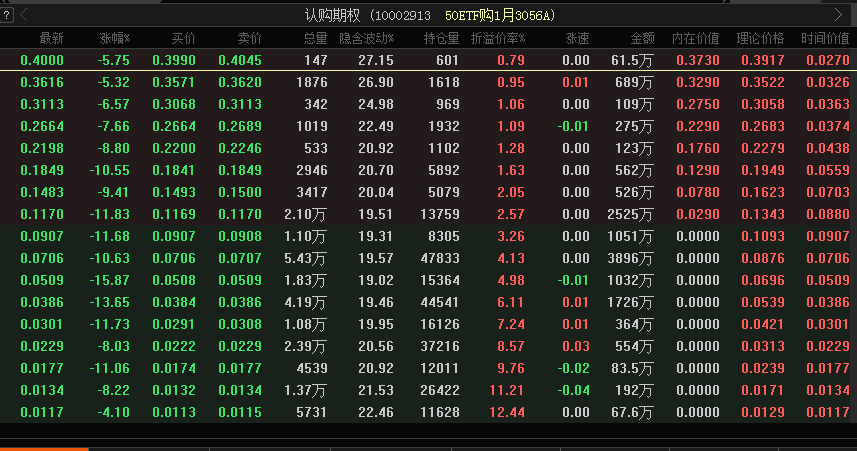This screenshot has width=857, height=451.
Task: Sort by 金额 column header
Action: point(642,38)
